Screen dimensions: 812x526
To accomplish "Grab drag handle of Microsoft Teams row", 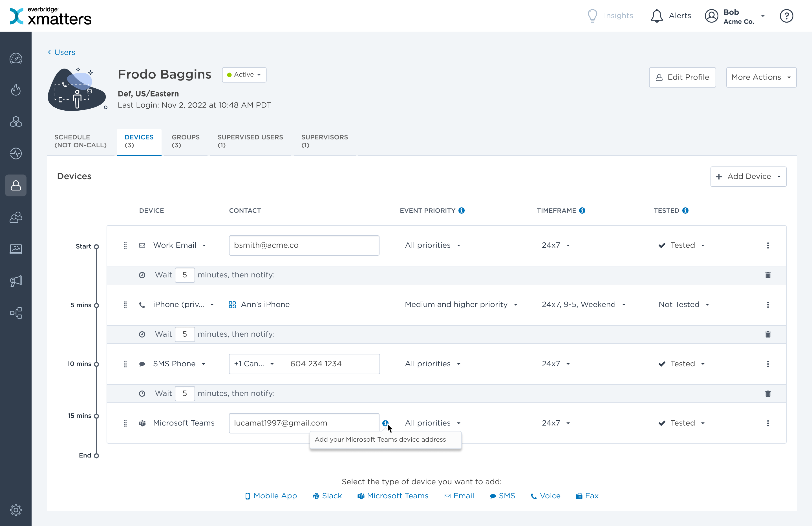I will 125,423.
